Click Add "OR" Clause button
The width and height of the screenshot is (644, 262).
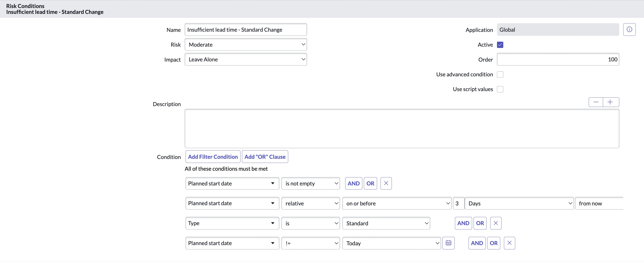click(x=265, y=157)
